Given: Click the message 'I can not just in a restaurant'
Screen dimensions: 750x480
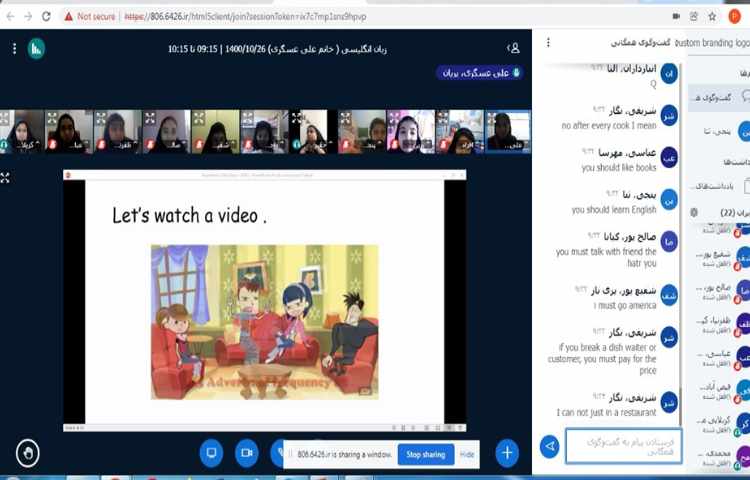Looking at the screenshot, I should point(606,412).
